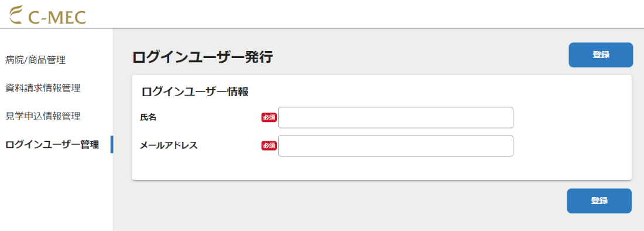Click the 必須 badge beside 氏名

pos(269,118)
